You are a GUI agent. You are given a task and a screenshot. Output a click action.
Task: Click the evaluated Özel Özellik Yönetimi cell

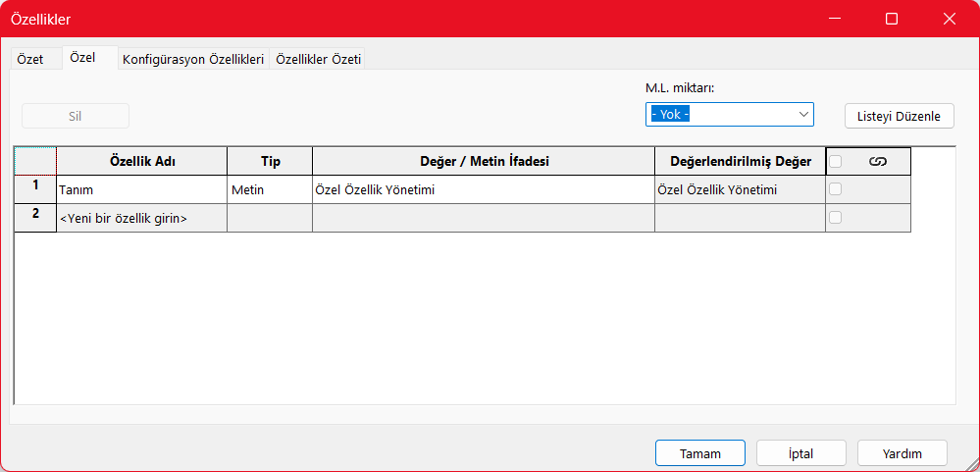click(x=740, y=189)
